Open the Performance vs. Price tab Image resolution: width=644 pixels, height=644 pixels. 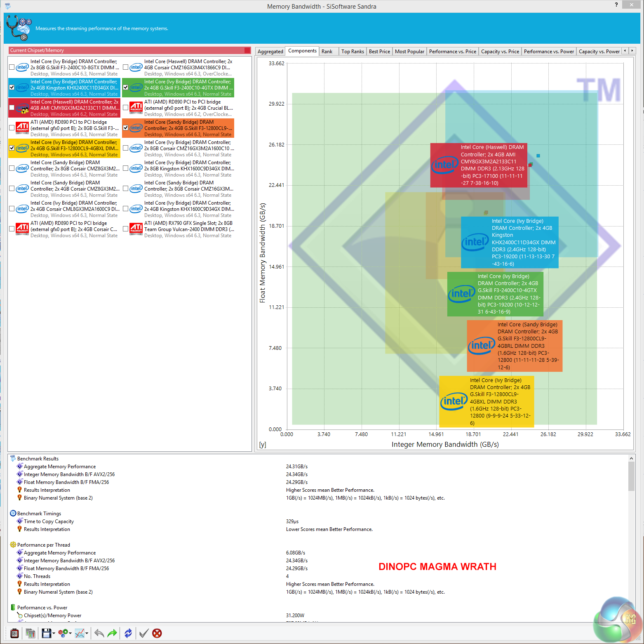452,52
